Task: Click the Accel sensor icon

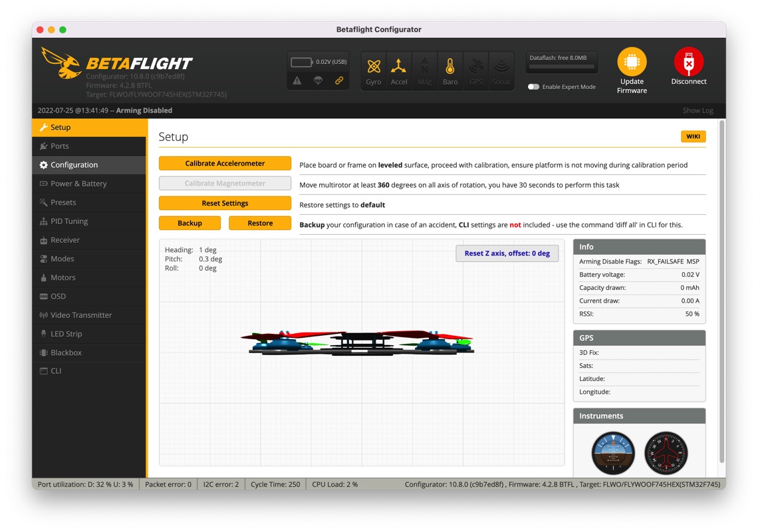Action: pos(399,71)
